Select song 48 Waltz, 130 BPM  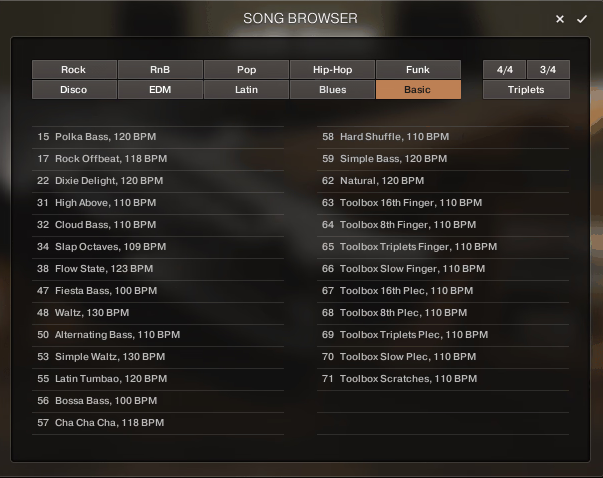coord(158,313)
